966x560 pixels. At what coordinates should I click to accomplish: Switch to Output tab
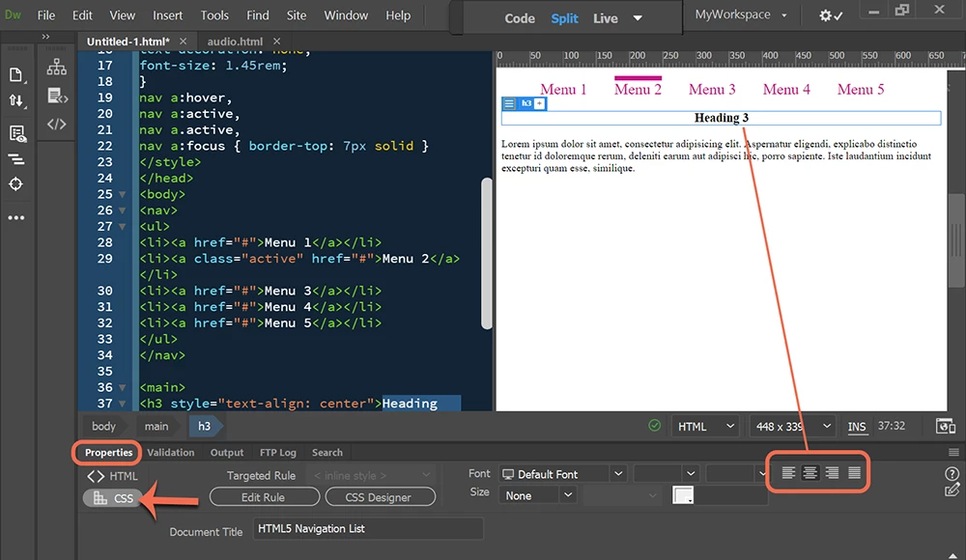pyautogui.click(x=227, y=453)
